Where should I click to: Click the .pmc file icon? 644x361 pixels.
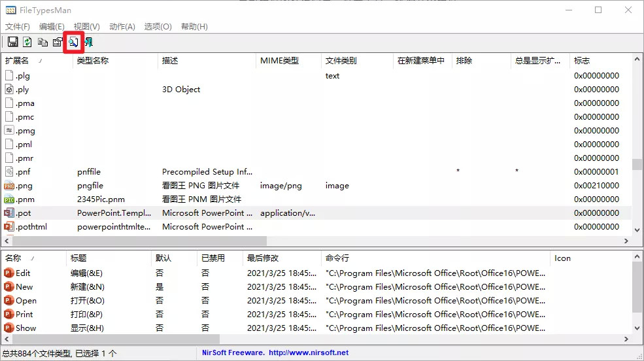point(9,116)
